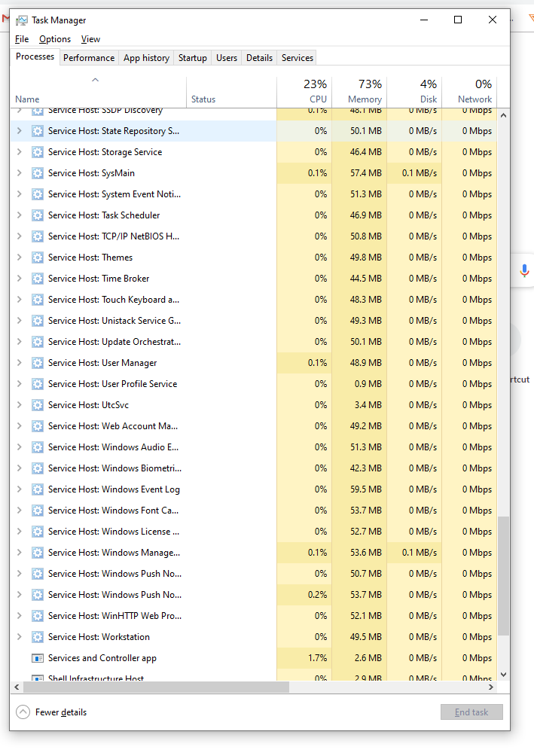Click the Fewer details circle arrow icon

(23, 712)
